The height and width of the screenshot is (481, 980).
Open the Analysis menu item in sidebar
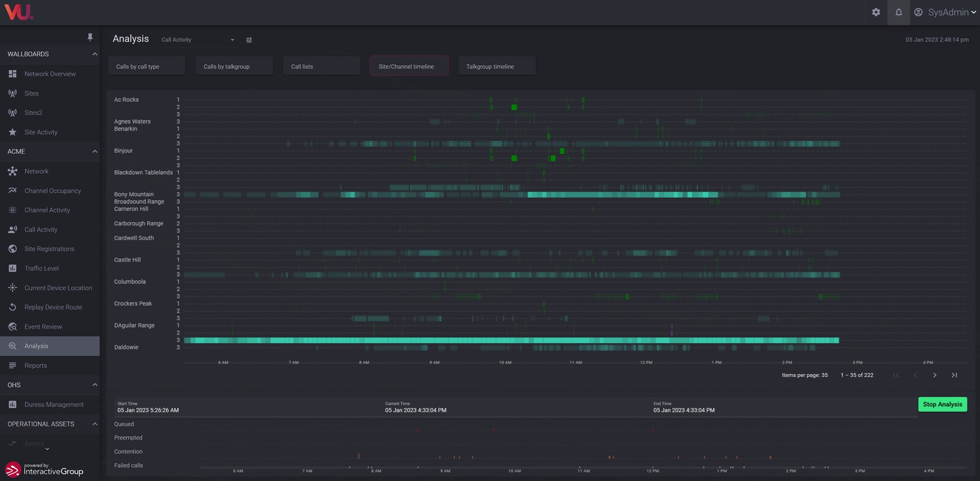(x=50, y=346)
